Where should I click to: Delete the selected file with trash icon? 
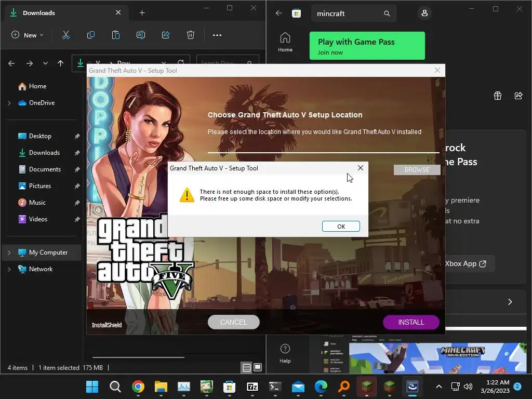191,35
